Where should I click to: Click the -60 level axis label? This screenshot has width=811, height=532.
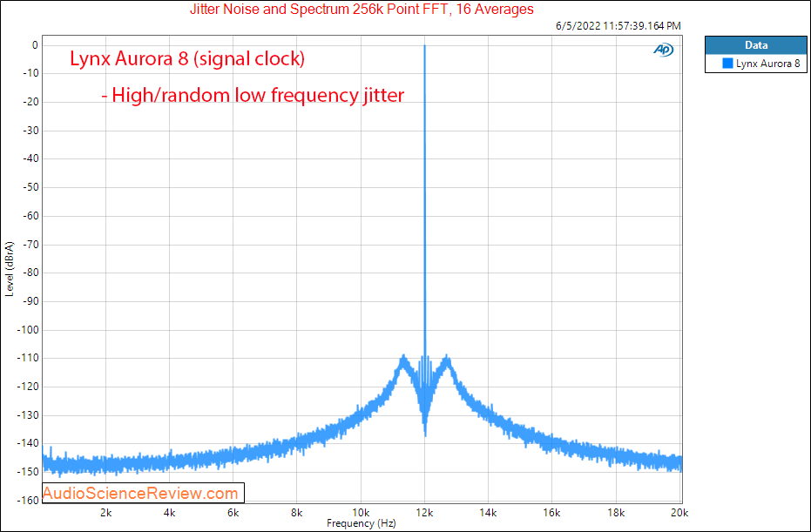(30, 216)
